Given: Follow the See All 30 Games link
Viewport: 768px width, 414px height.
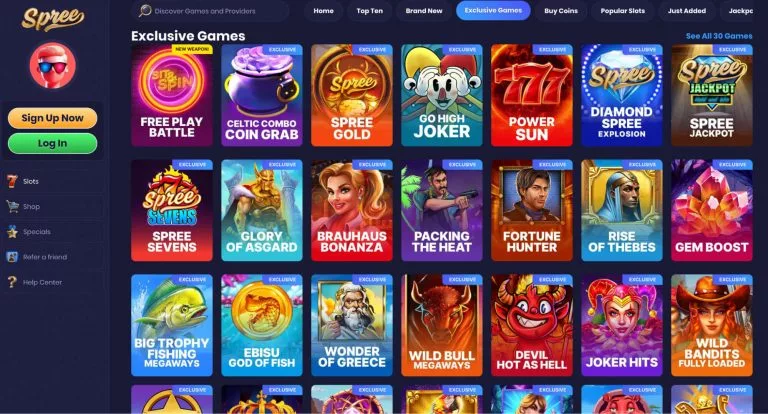Looking at the screenshot, I should 719,36.
